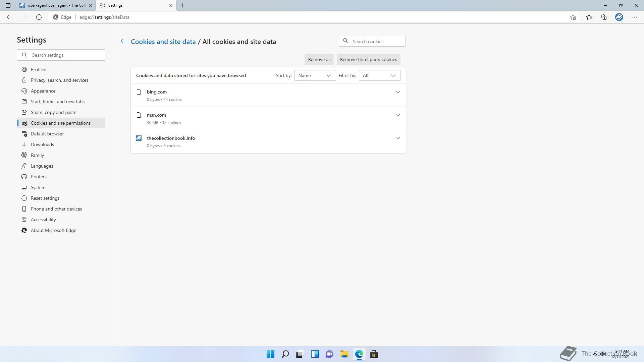Close the Settings tab
The width and height of the screenshot is (644, 362).
171,5
